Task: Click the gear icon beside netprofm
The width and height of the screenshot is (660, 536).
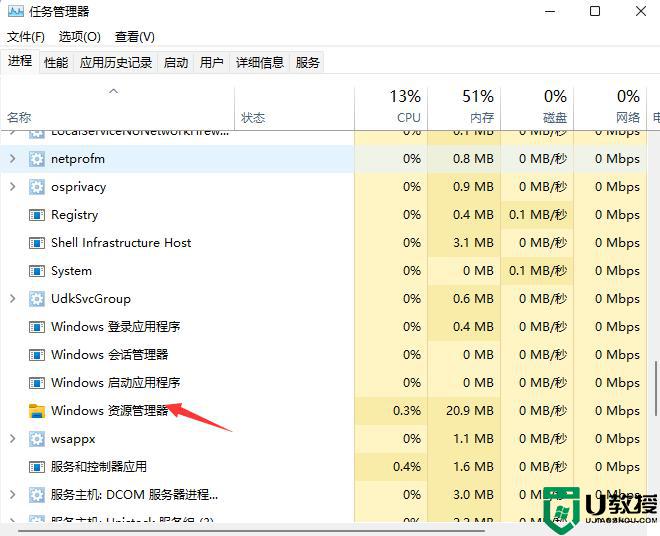Action: [x=37, y=159]
